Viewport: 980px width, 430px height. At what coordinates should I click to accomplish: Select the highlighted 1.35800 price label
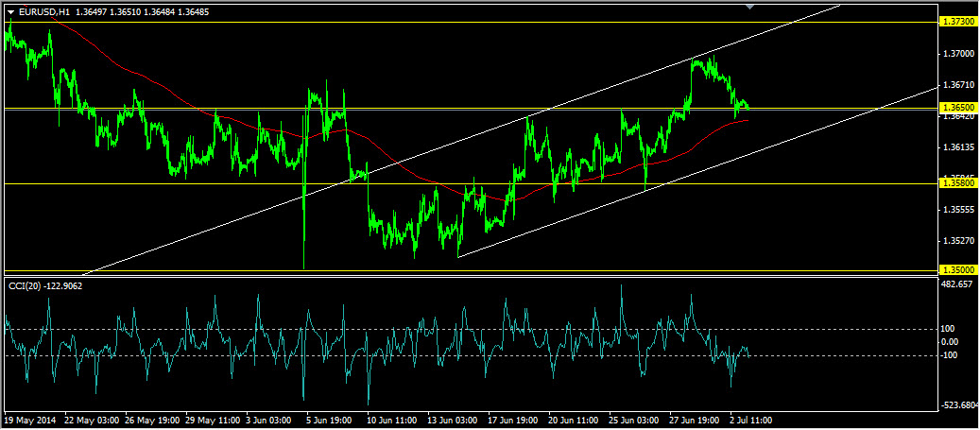[x=957, y=183]
